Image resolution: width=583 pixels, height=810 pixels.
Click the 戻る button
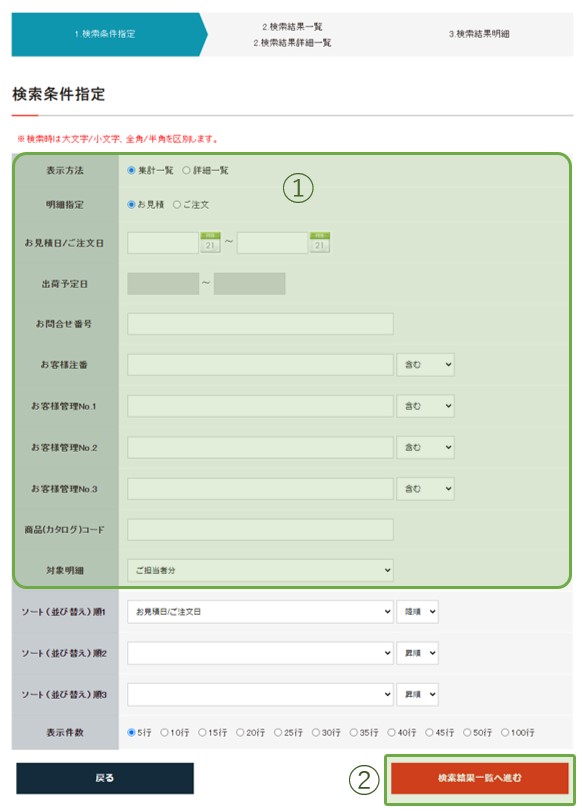coord(105,778)
